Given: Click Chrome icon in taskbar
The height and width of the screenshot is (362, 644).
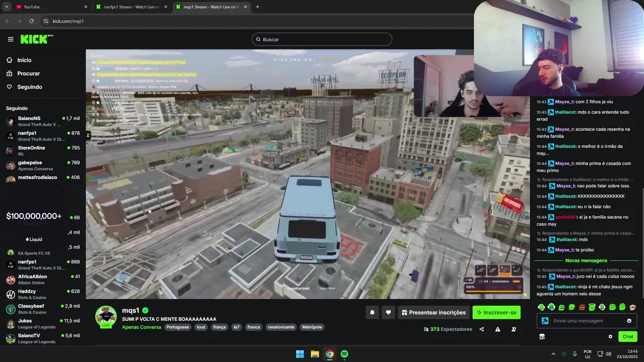Looking at the screenshot, I should point(329,354).
